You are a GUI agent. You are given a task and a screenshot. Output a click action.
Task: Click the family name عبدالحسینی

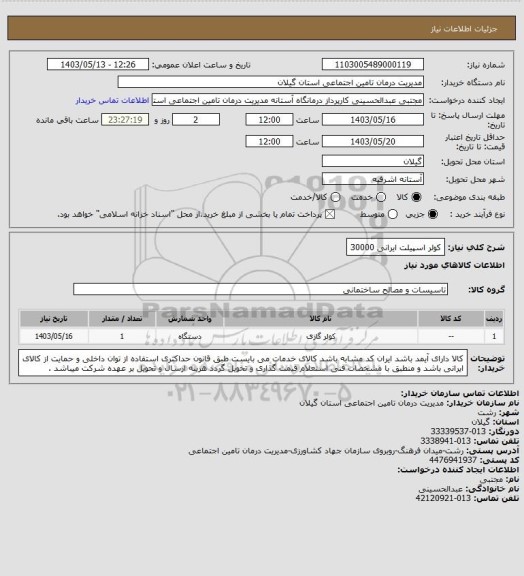[441, 489]
